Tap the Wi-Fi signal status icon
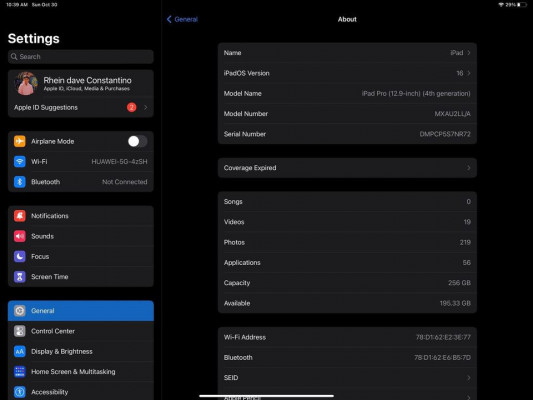Screen dimensions: 533x400 pyautogui.click(x=501, y=5)
